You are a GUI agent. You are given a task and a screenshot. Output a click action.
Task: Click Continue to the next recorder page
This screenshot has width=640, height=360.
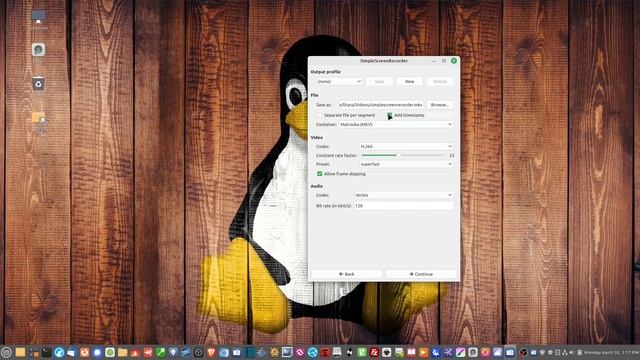[x=421, y=274]
